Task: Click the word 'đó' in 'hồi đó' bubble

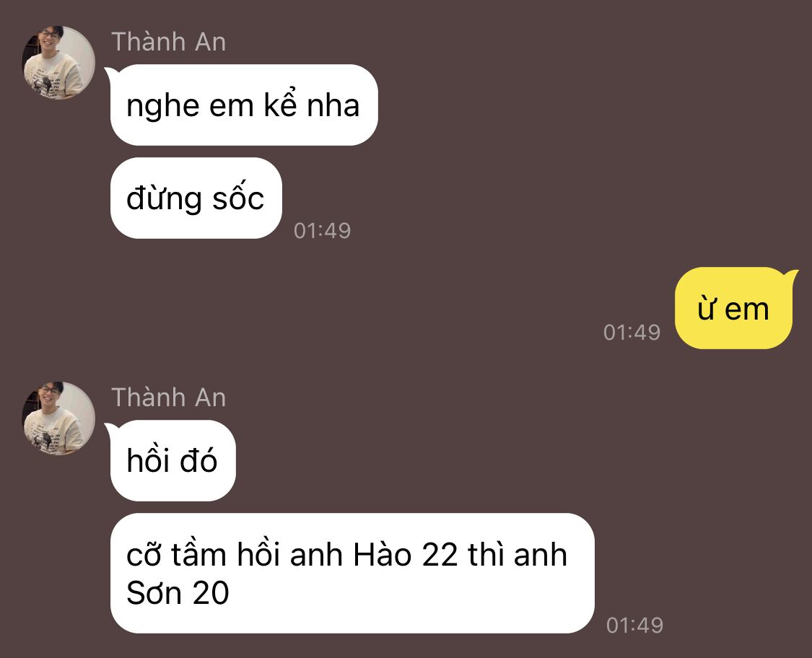Action: [199, 460]
